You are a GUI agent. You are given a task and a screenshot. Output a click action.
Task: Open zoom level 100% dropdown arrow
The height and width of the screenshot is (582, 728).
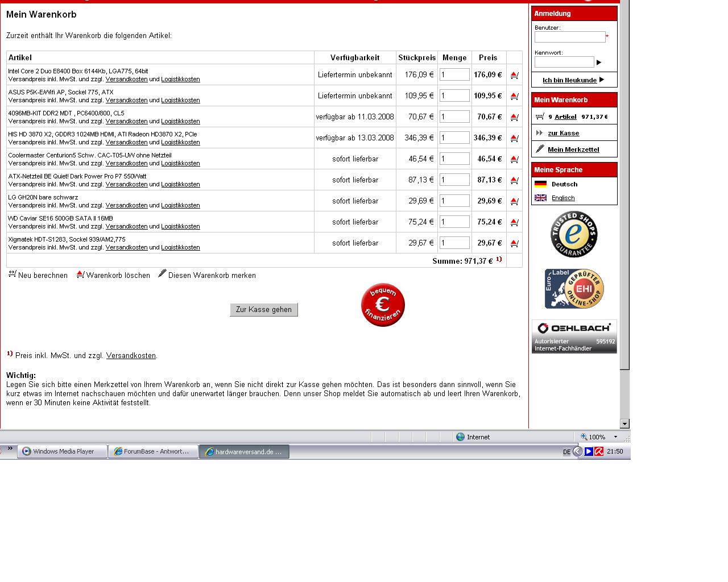pos(615,437)
